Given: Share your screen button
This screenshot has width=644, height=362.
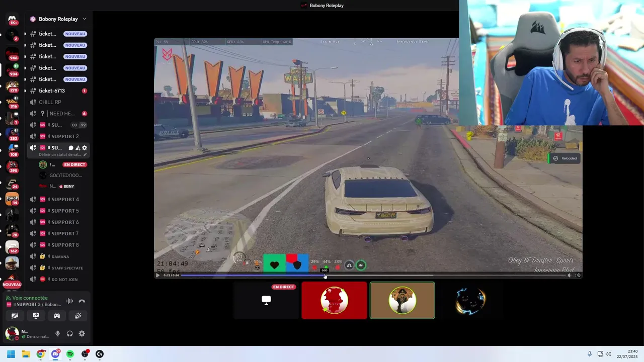Looking at the screenshot, I should (x=36, y=316).
